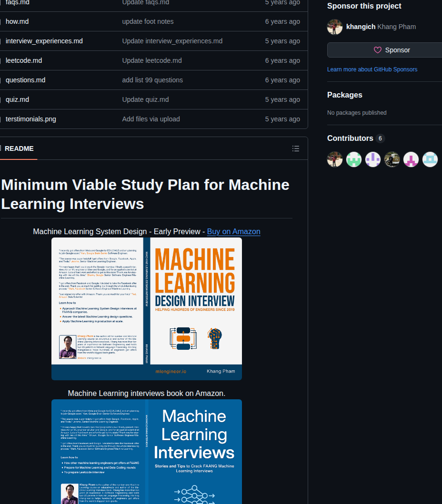Click the Machine Learning Design Interview cover
Screen dimensions: 442x504
pyautogui.click(x=147, y=309)
